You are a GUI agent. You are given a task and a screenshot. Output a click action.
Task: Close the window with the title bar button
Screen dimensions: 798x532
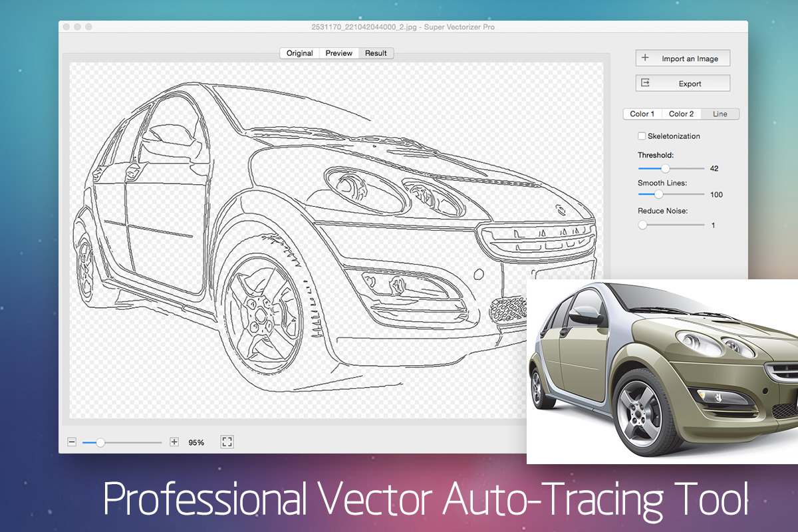tap(66, 27)
